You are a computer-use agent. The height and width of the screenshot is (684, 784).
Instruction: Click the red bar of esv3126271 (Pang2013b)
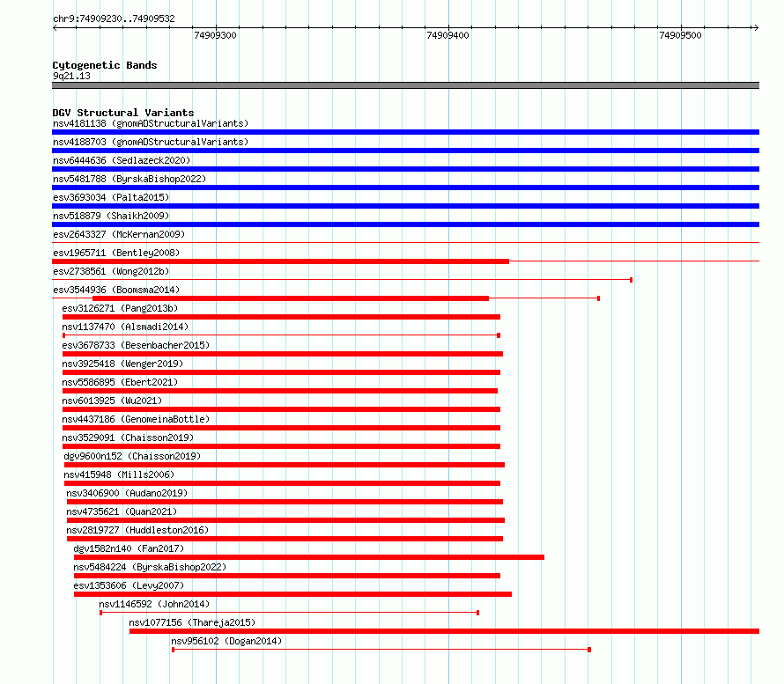coord(281,317)
